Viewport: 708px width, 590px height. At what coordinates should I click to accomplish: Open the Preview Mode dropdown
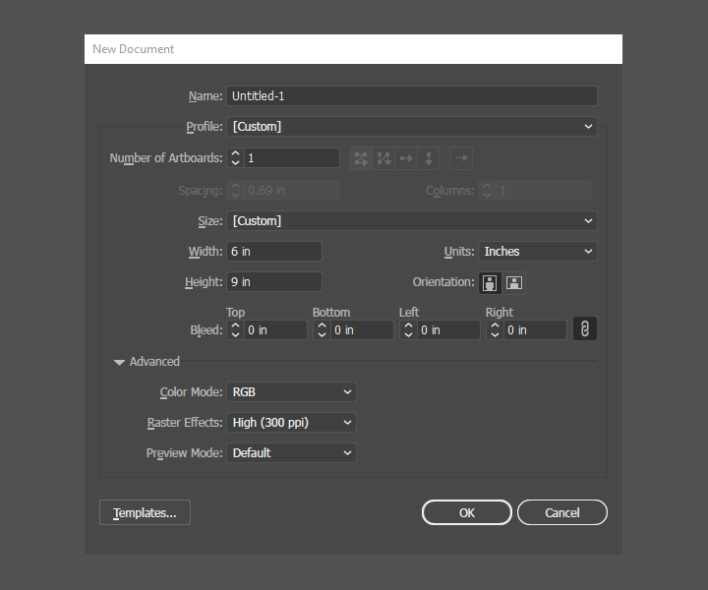point(292,453)
